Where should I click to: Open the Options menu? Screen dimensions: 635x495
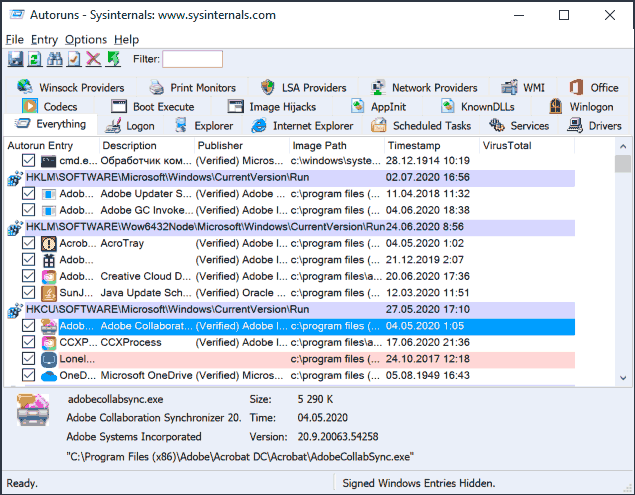[x=86, y=39]
